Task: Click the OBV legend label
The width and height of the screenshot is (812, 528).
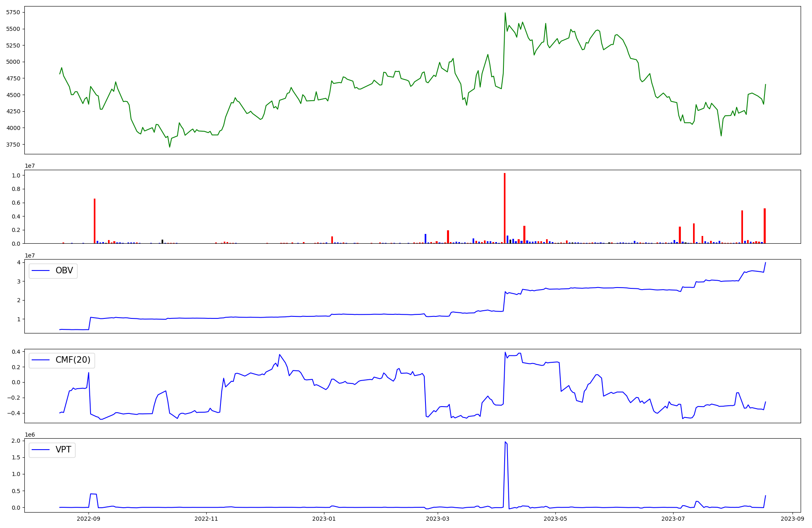Action: pos(64,271)
